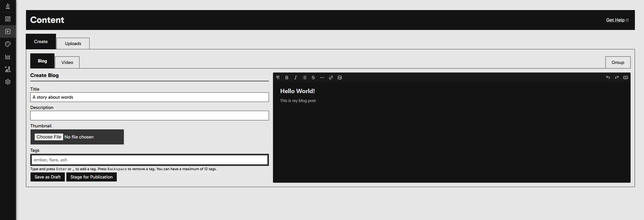Open the more options ellipsis in editor toolbar
The width and height of the screenshot is (644, 220).
click(322, 78)
